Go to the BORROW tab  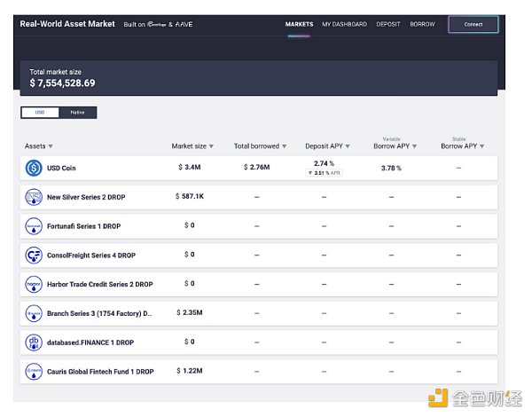click(x=422, y=25)
